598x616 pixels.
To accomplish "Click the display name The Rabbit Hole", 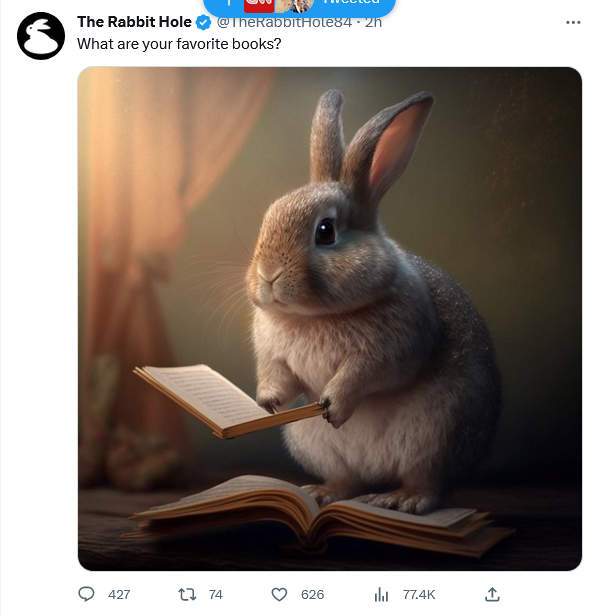I will click(134, 22).
